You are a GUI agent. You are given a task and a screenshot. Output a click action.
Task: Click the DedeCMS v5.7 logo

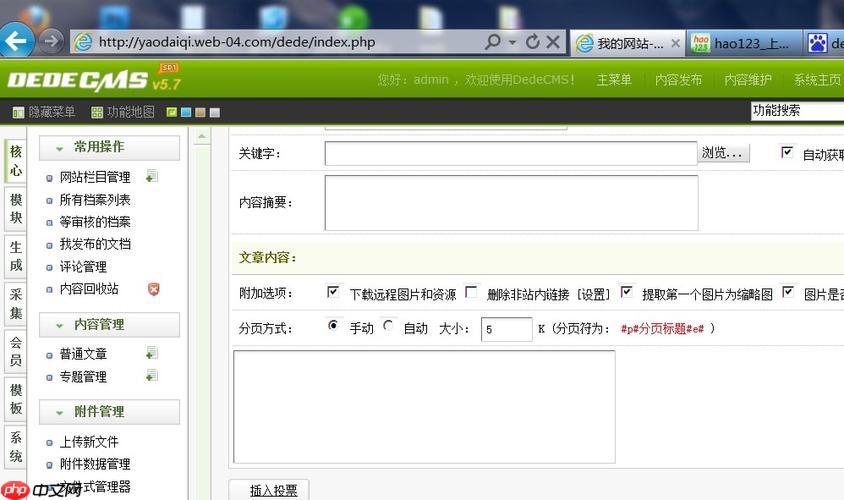point(94,80)
